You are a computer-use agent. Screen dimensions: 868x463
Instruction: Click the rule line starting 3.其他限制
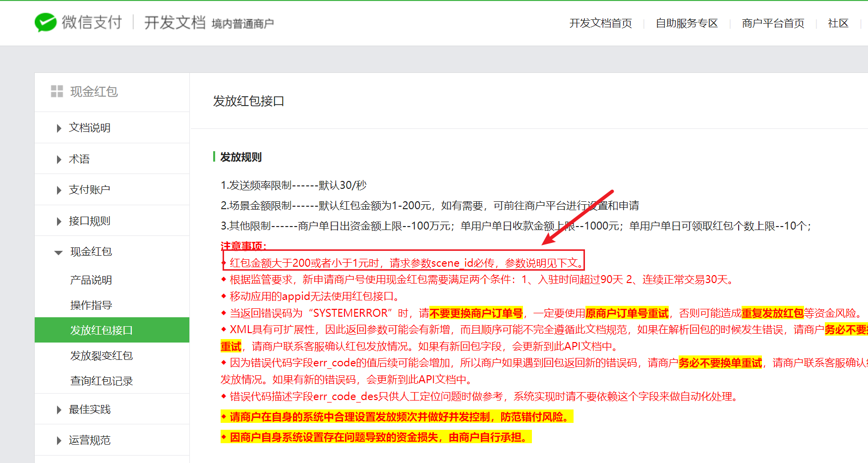516,226
